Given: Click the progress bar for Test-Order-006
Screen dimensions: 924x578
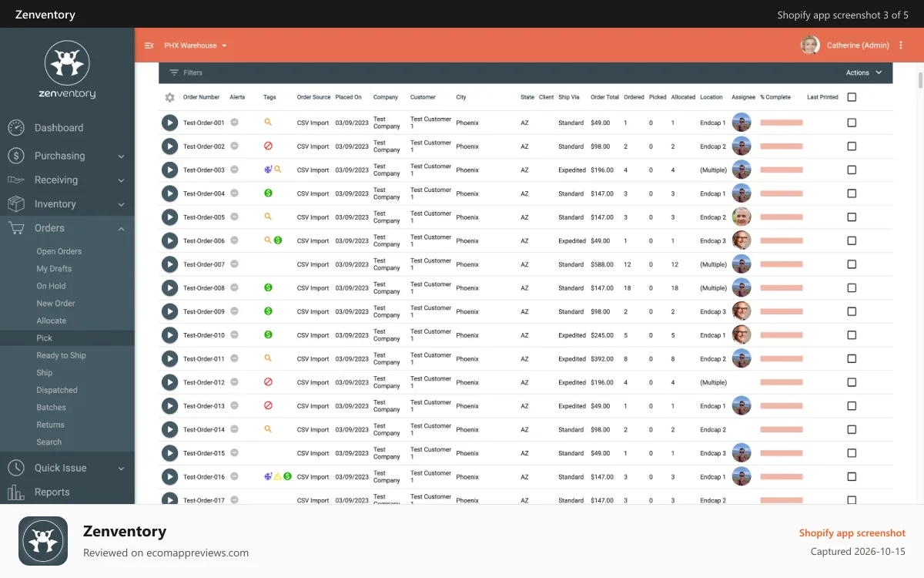Looking at the screenshot, I should click(782, 240).
